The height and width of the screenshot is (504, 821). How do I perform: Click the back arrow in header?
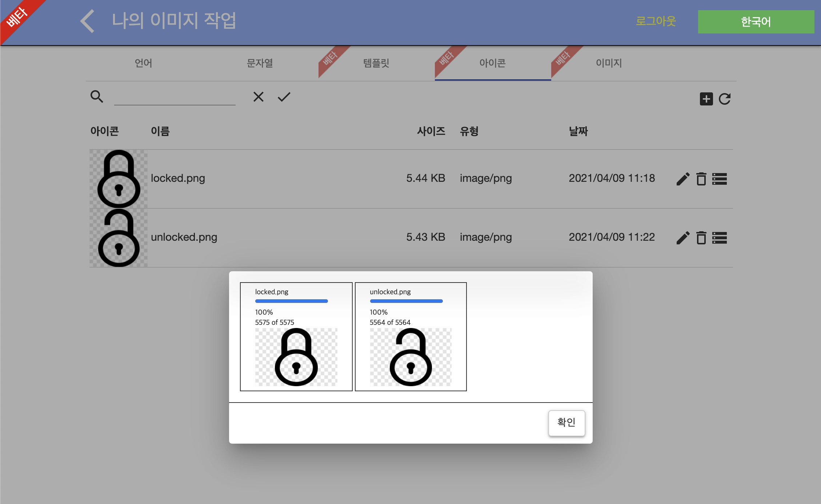pos(88,21)
